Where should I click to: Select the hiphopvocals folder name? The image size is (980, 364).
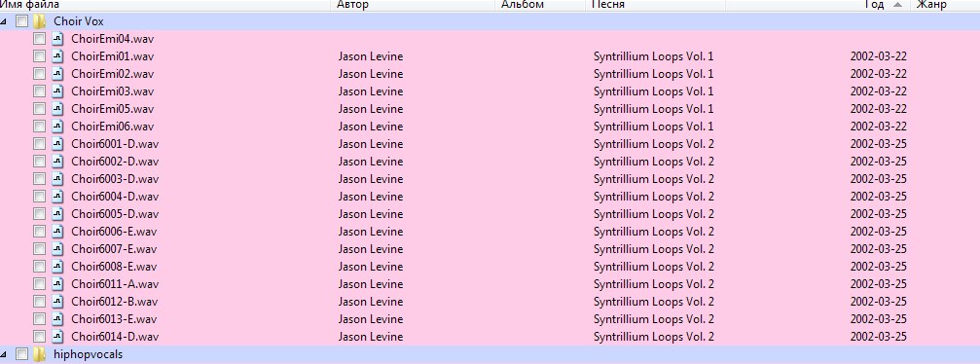coord(89,354)
